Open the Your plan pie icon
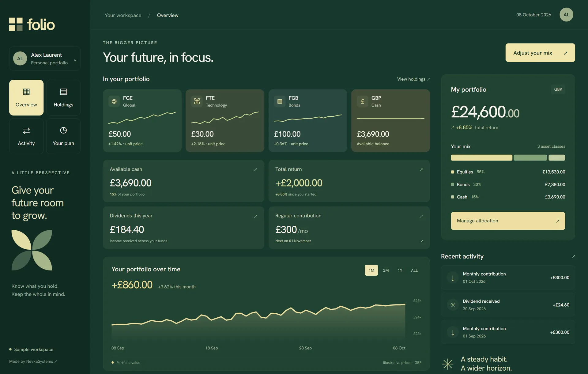 pos(63,130)
